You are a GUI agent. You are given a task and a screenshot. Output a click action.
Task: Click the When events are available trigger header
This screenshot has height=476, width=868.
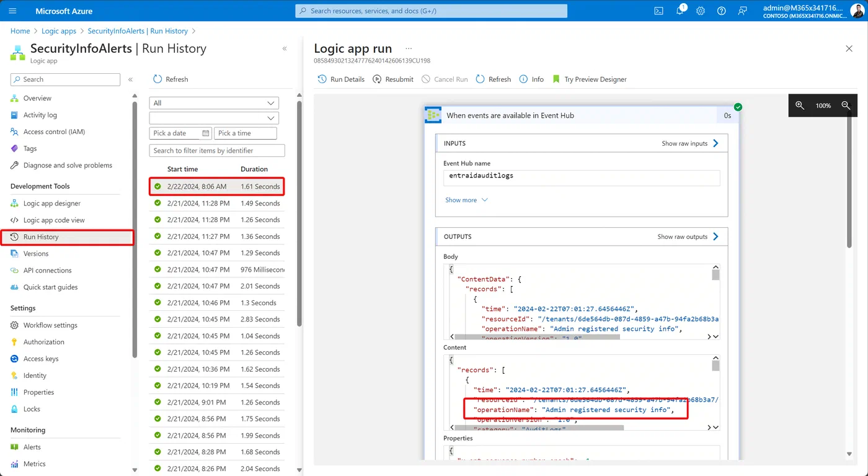tap(582, 115)
